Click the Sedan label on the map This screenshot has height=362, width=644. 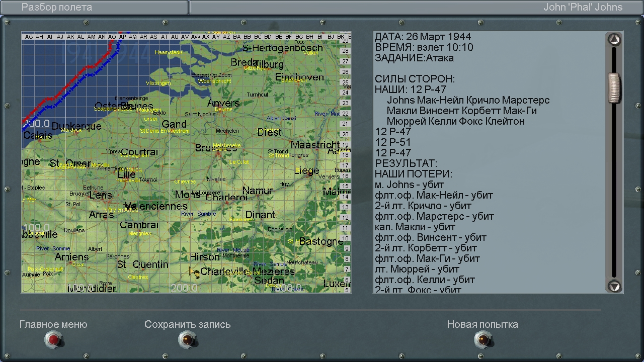(x=269, y=281)
